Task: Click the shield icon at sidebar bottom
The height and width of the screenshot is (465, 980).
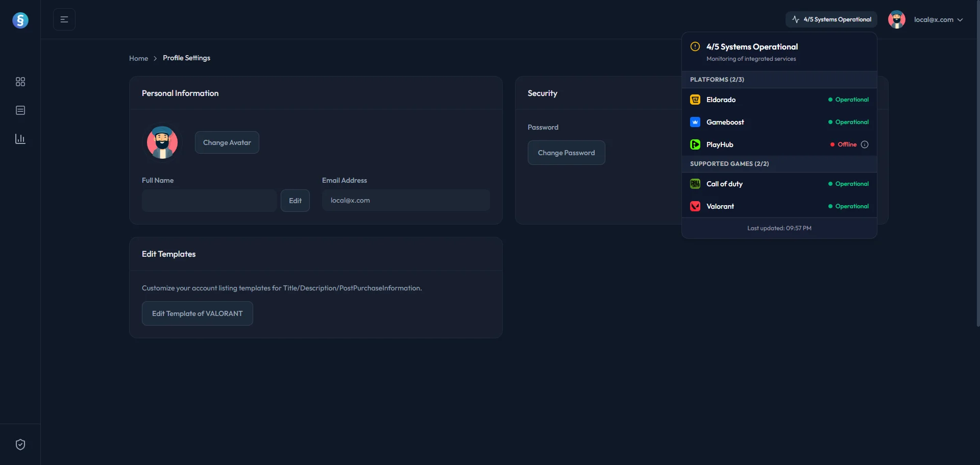Action: (20, 445)
